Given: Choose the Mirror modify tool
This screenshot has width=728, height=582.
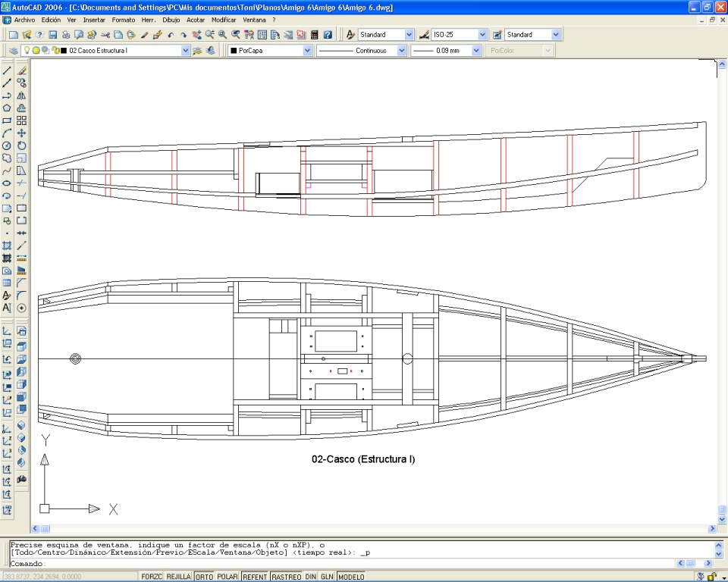Looking at the screenshot, I should point(22,95).
